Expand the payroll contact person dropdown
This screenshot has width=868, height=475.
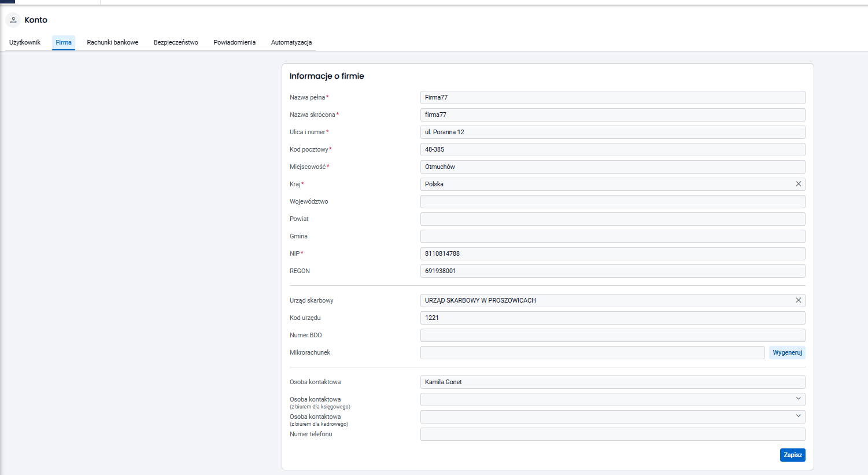tap(798, 416)
